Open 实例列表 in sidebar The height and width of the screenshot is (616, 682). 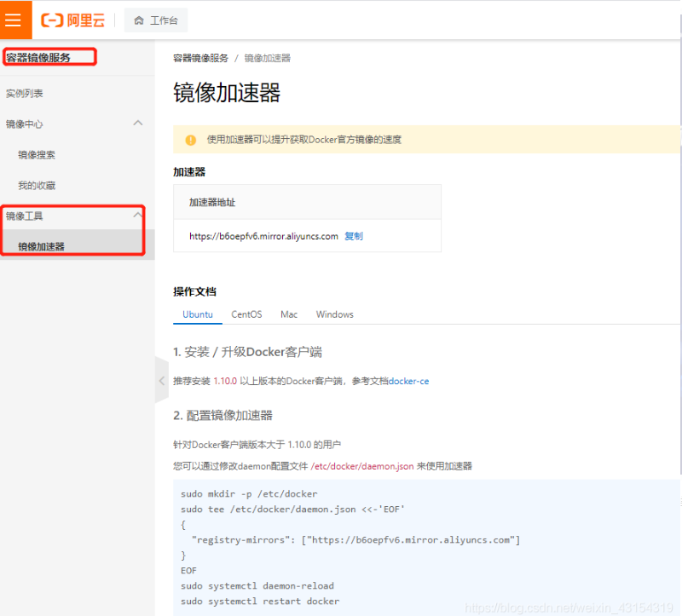tap(25, 94)
